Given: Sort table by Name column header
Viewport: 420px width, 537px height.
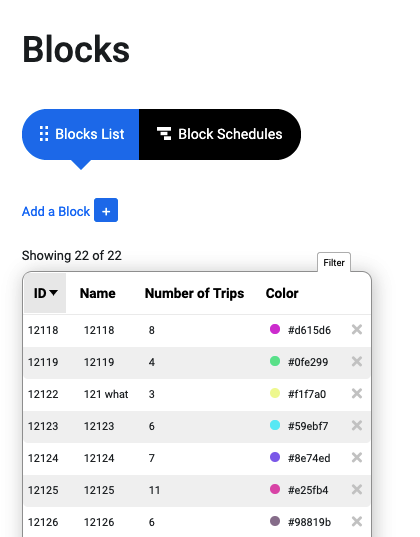Looking at the screenshot, I should (98, 293).
